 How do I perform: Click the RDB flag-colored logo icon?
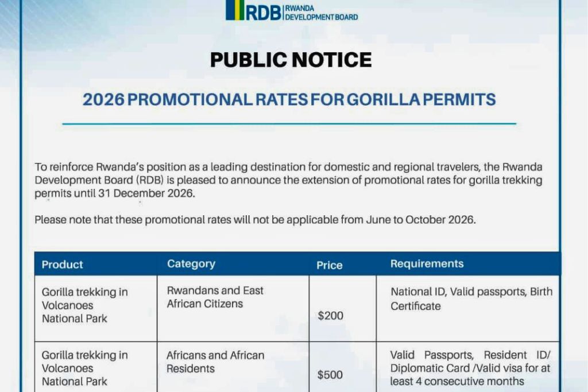(235, 11)
